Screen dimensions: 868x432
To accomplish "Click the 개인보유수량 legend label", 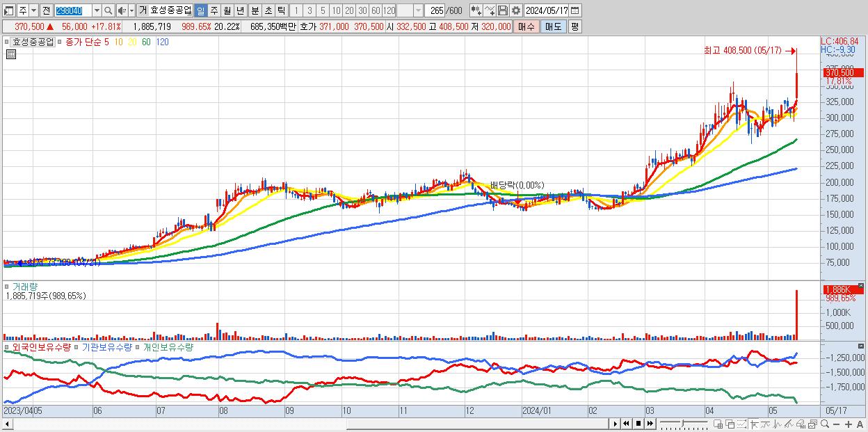I will (x=168, y=346).
